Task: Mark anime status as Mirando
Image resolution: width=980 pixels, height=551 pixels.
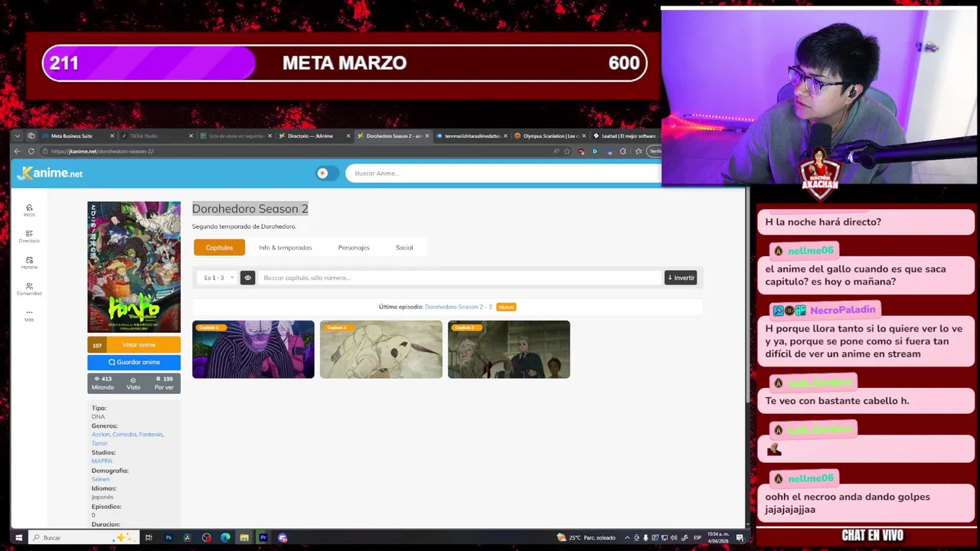Action: 103,383
